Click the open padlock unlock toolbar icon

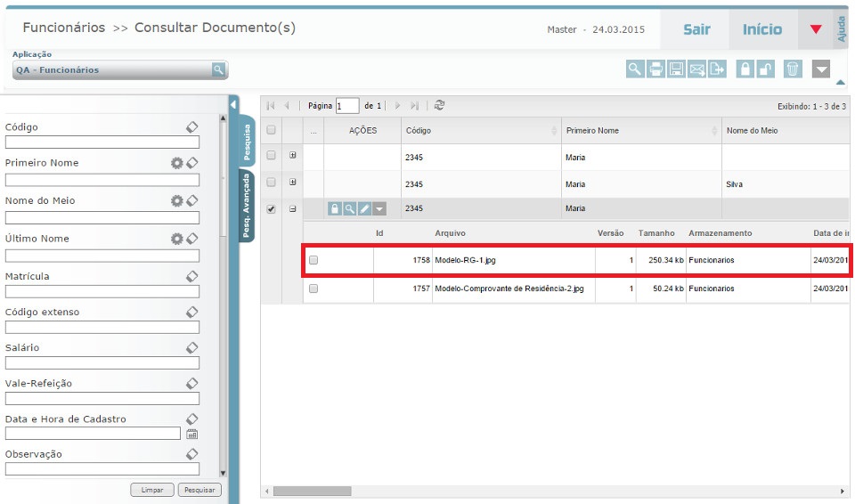coord(765,69)
